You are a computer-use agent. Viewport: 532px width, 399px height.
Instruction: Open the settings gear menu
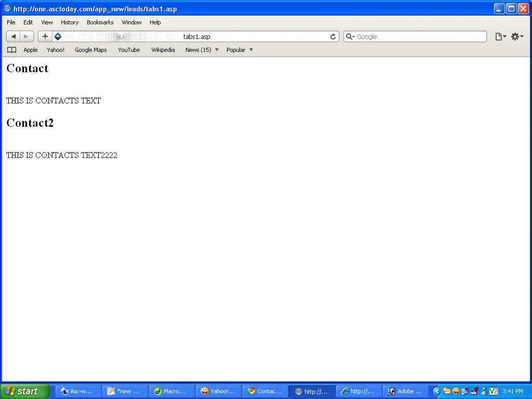pos(517,36)
